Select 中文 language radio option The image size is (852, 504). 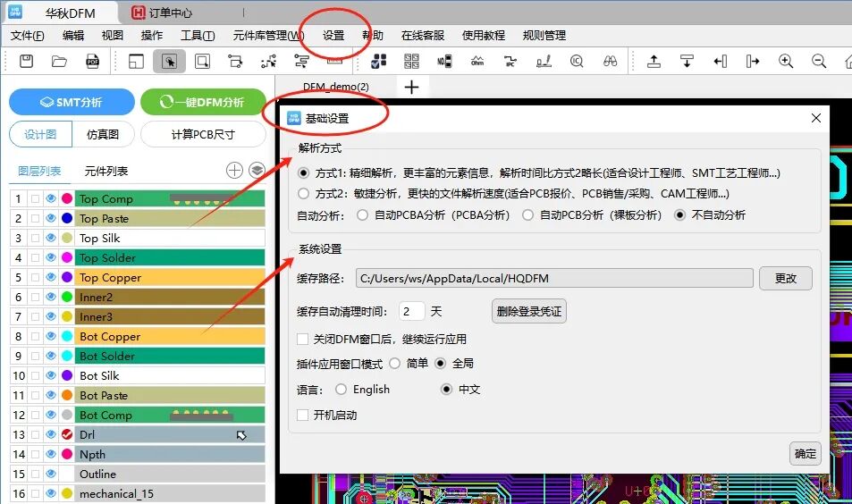446,390
